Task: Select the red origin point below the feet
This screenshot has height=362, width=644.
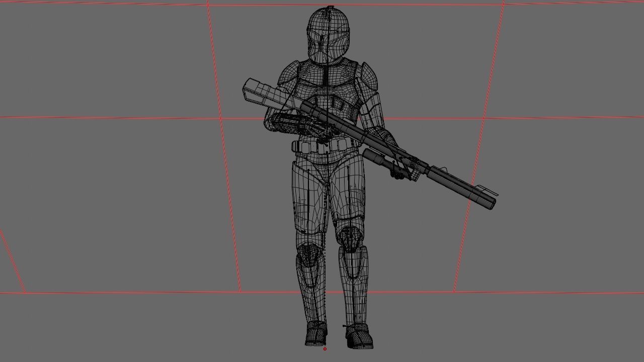Action: (325, 349)
